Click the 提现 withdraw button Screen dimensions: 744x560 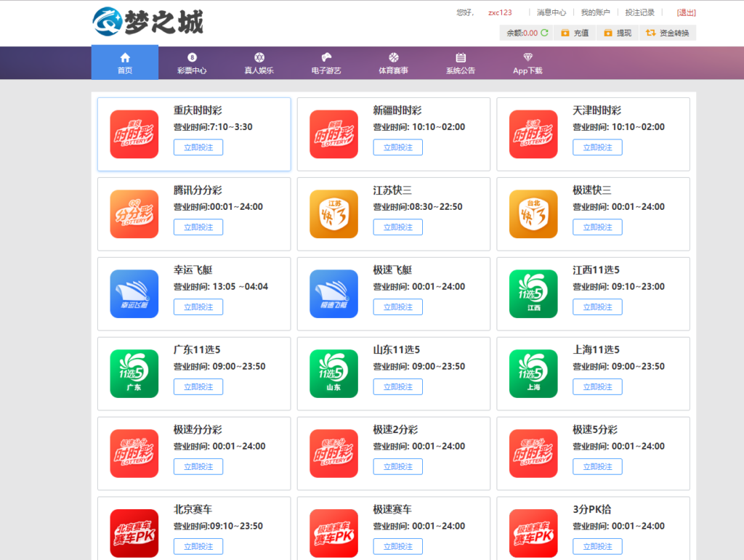618,33
